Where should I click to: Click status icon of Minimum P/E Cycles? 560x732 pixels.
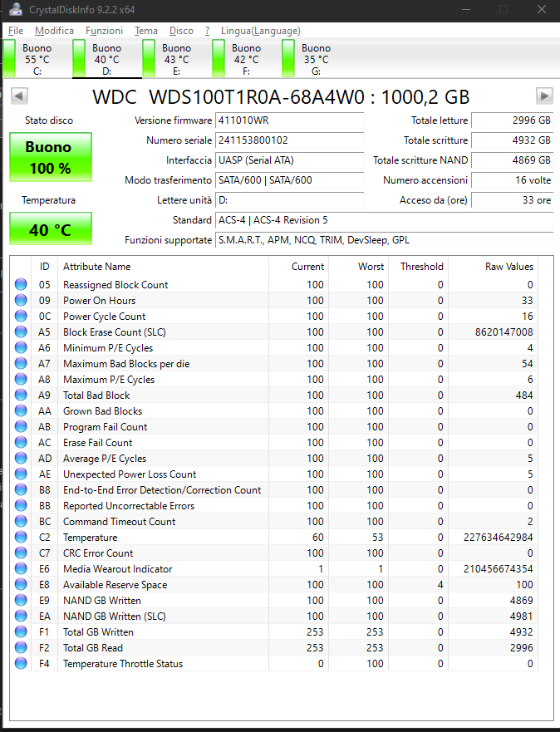[21, 348]
